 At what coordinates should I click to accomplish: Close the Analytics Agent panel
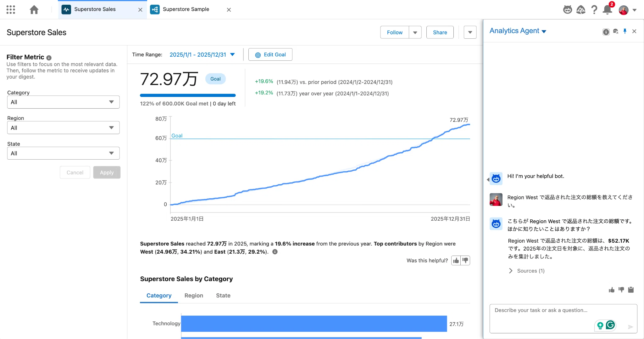pos(634,31)
